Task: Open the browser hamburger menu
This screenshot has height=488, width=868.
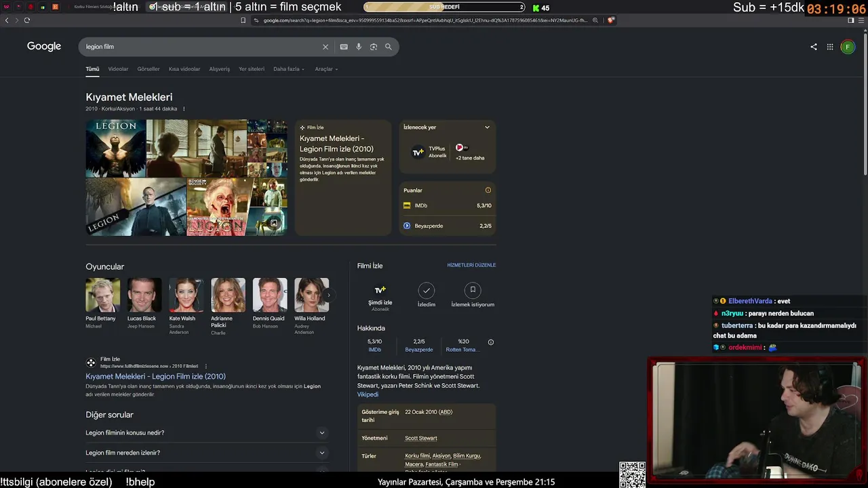Action: (861, 20)
